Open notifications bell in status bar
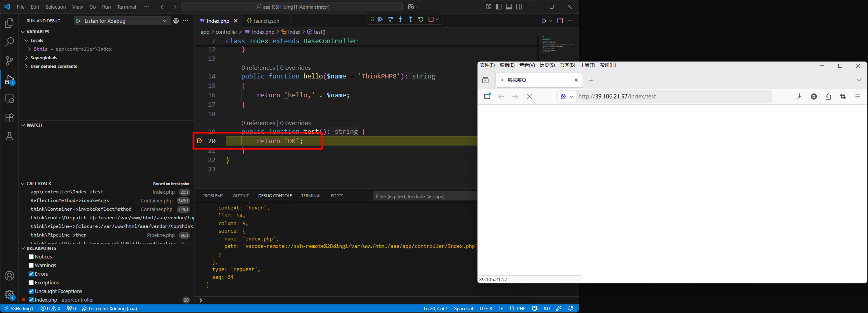This screenshot has height=313, width=868. tap(571, 309)
